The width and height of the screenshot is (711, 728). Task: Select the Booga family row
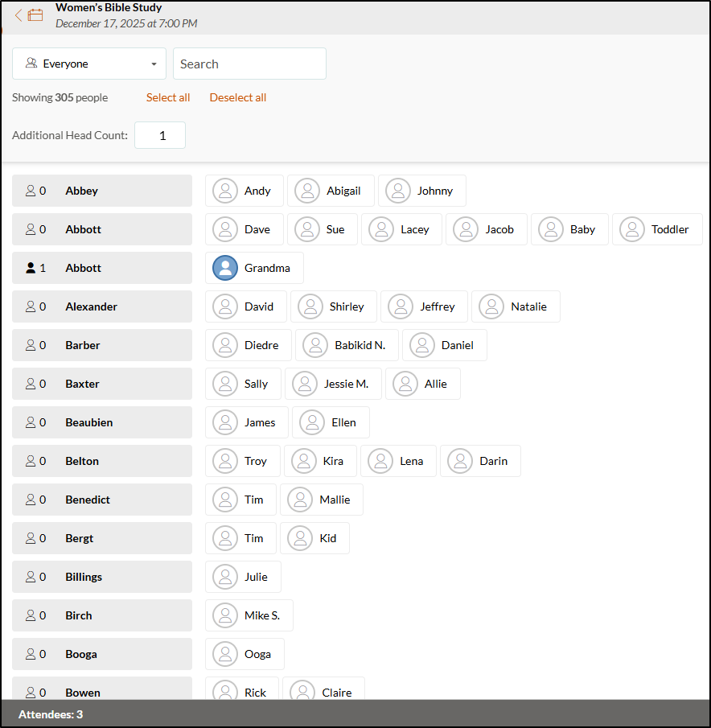(102, 653)
